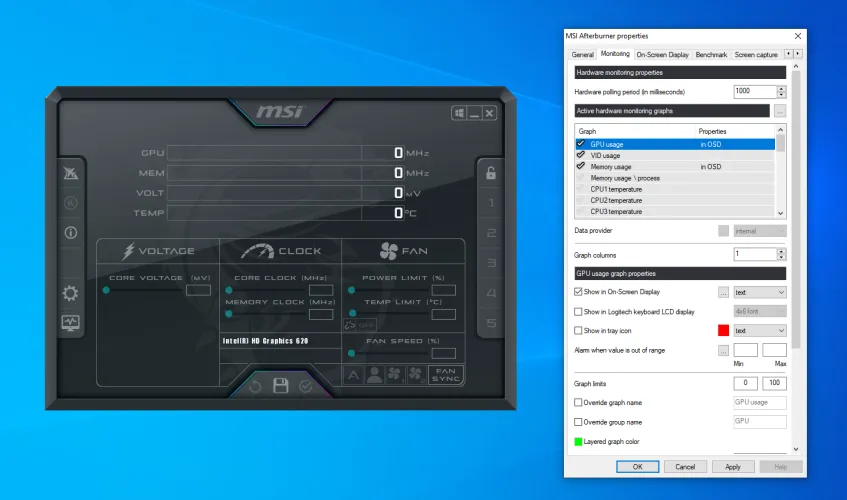Check Override graph name option

click(x=578, y=402)
